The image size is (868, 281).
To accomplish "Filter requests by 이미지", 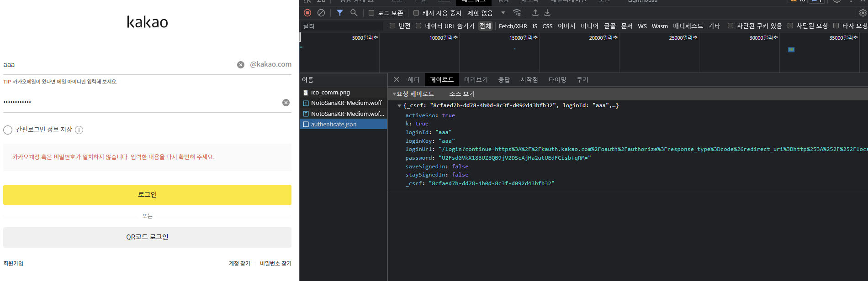I will click(566, 26).
